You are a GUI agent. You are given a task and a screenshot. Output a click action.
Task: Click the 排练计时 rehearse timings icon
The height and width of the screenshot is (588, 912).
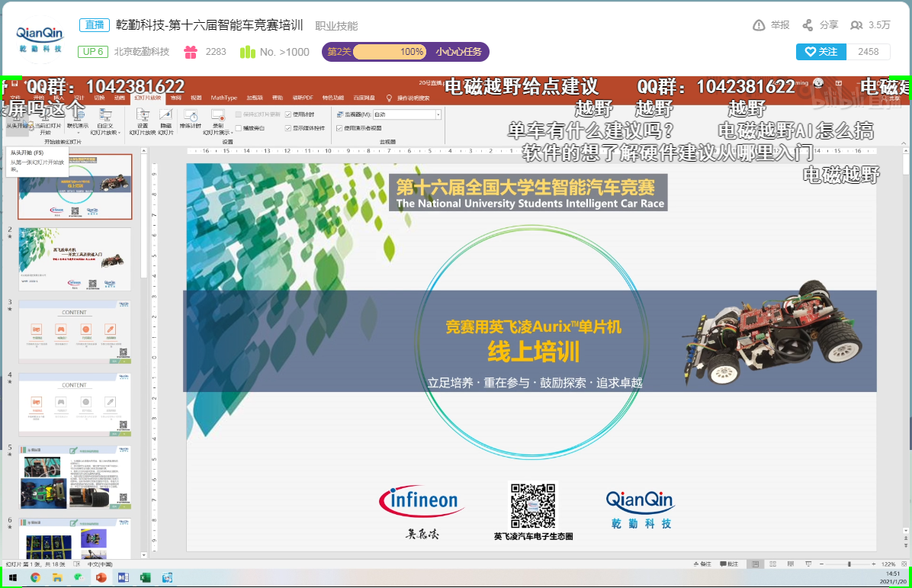coord(190,115)
